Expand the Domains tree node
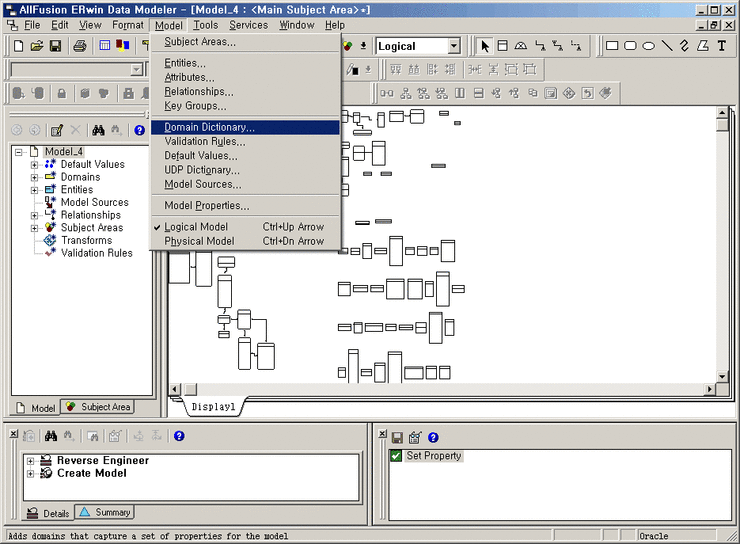The image size is (740, 544). coord(34,177)
